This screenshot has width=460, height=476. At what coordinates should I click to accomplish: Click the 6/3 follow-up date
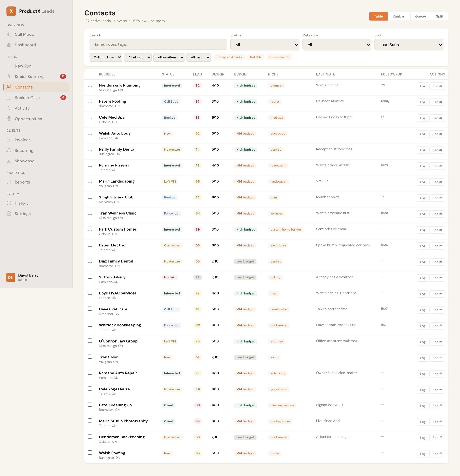tap(383, 325)
